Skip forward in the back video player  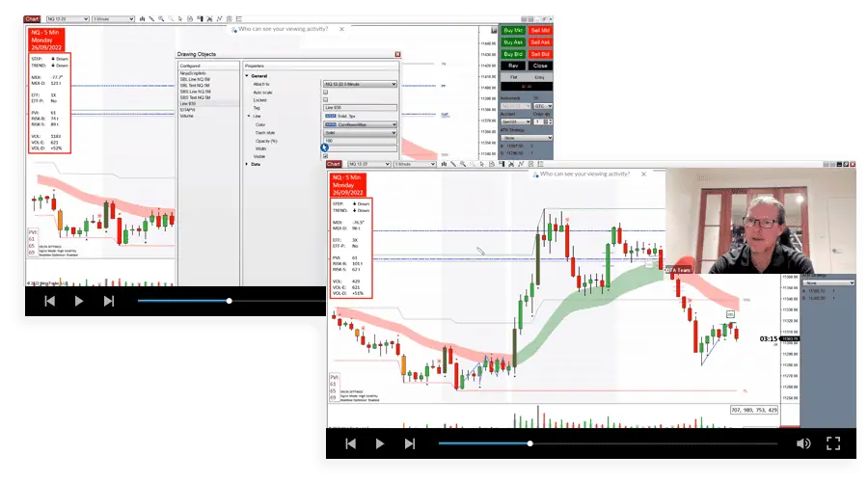tap(109, 301)
